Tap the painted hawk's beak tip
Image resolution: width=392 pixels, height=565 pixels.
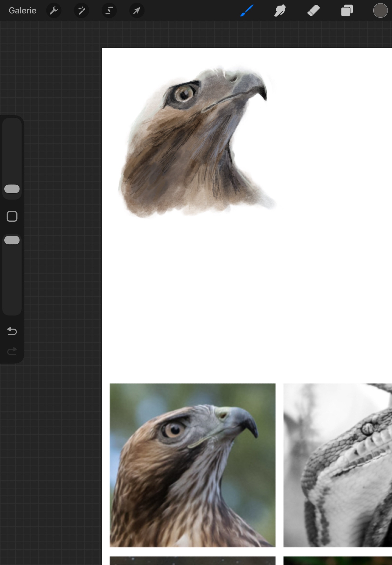pyautogui.click(x=265, y=96)
